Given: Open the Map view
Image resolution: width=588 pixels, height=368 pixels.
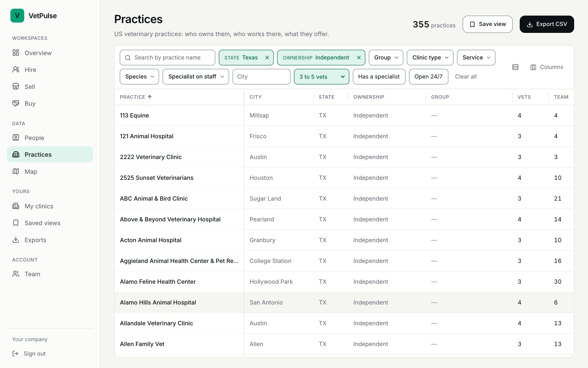Looking at the screenshot, I should point(50,171).
